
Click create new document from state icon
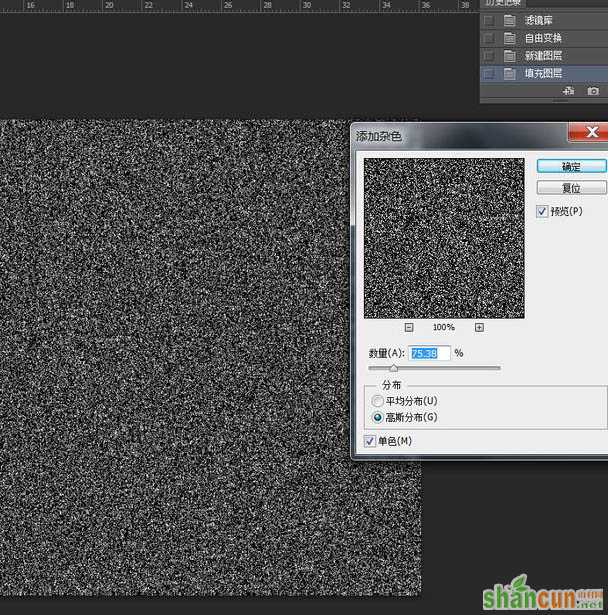pyautogui.click(x=568, y=91)
